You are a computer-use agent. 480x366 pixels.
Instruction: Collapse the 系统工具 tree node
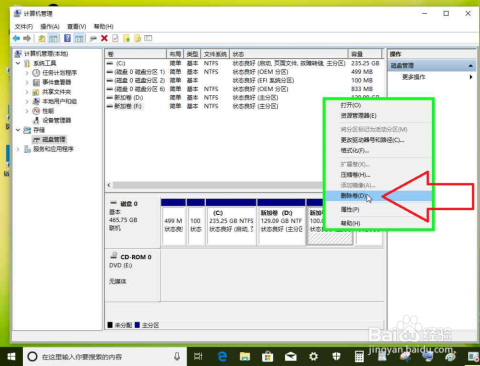pyautogui.click(x=18, y=63)
